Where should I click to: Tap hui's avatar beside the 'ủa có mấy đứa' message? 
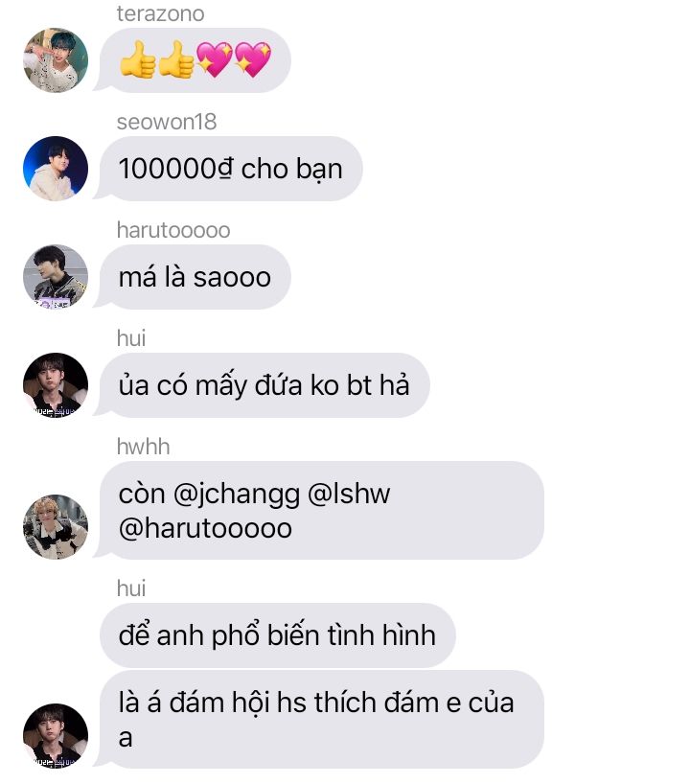pyautogui.click(x=56, y=385)
